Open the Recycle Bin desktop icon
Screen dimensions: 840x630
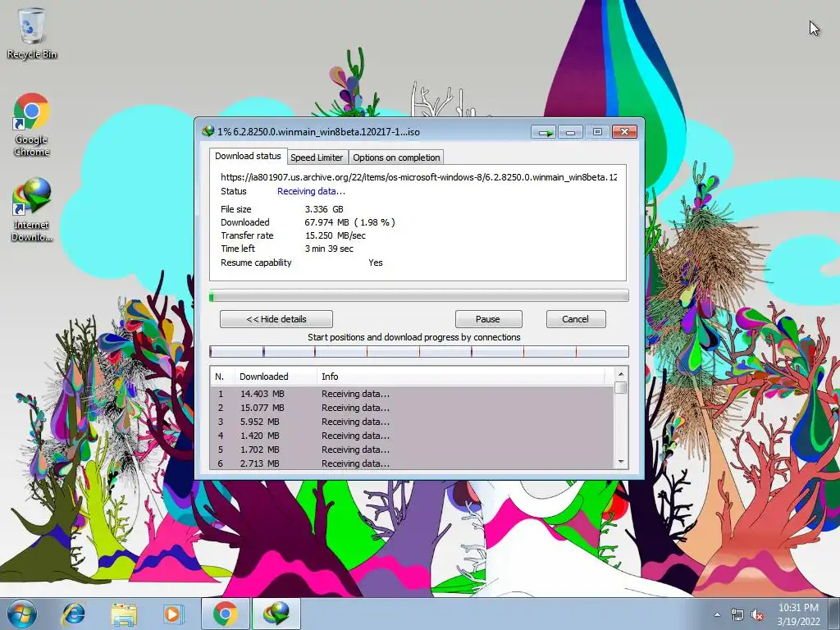[32, 34]
